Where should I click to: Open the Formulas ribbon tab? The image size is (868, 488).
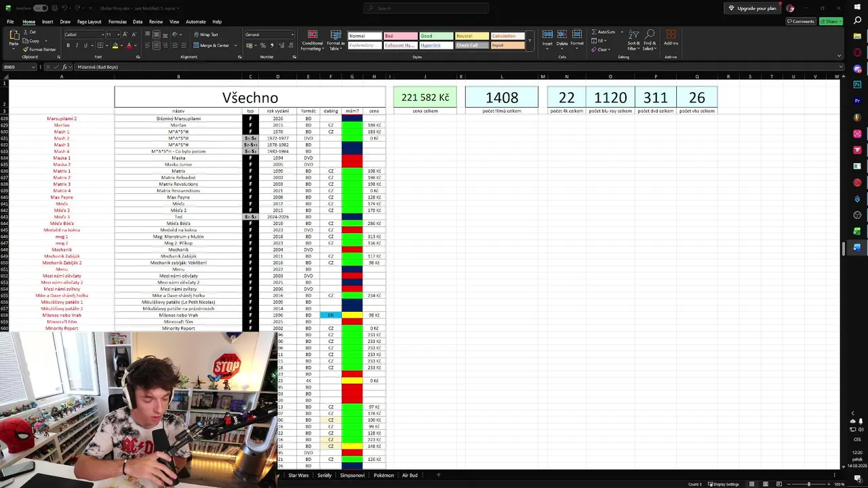click(x=117, y=22)
